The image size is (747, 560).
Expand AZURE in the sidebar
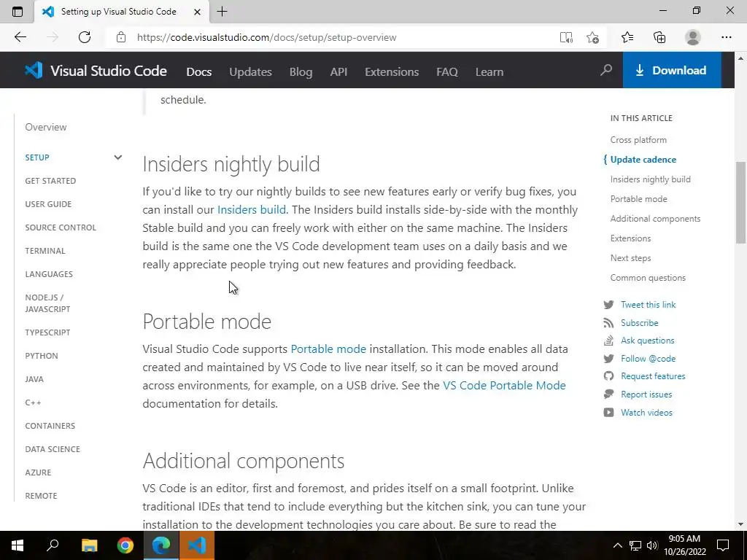tap(38, 472)
